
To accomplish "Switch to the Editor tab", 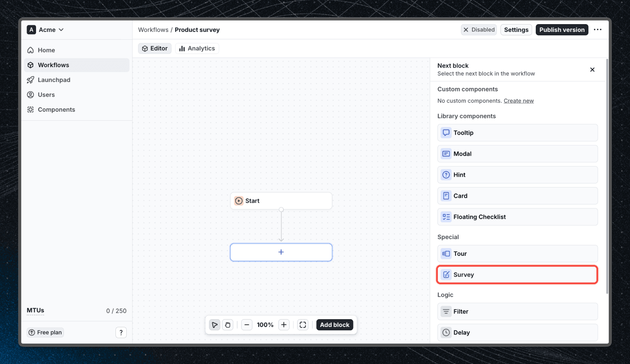I will [x=155, y=48].
